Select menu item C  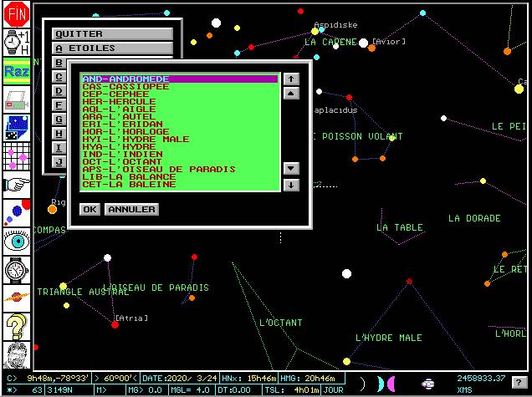pyautogui.click(x=59, y=77)
